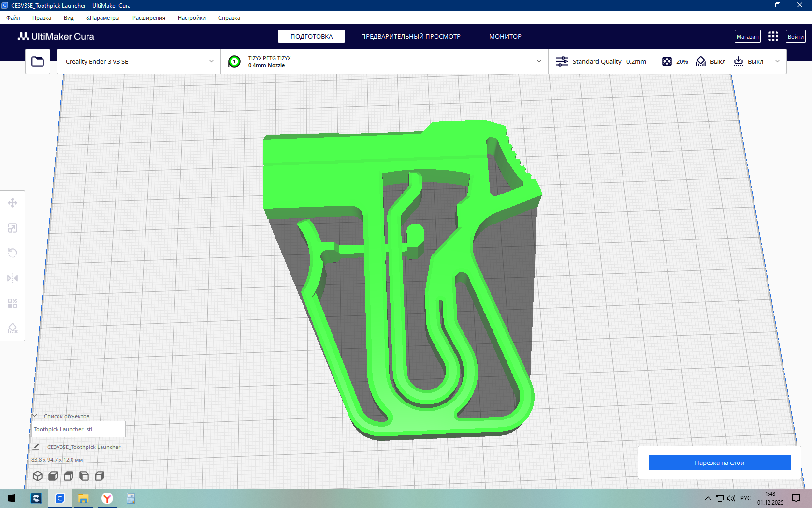Click the Войти sign-in button
The image size is (812, 508).
tap(796, 36)
